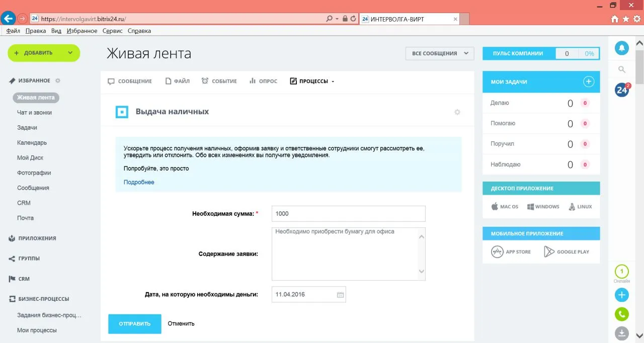The height and width of the screenshot is (343, 644).
Task: Click the green phone call icon
Action: click(x=622, y=314)
